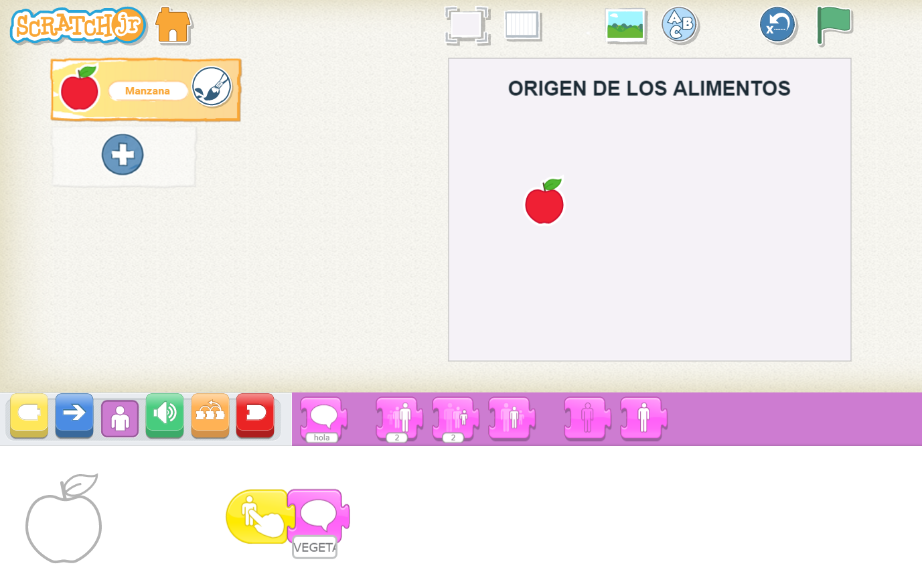The height and width of the screenshot is (588, 922).
Task: Edit the number 2 under the shrink block
Action: pyautogui.click(x=453, y=437)
